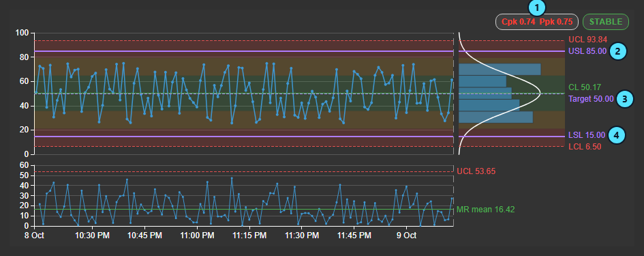The image size is (644, 256).
Task: Select the CL 50.17 label
Action: (x=585, y=87)
